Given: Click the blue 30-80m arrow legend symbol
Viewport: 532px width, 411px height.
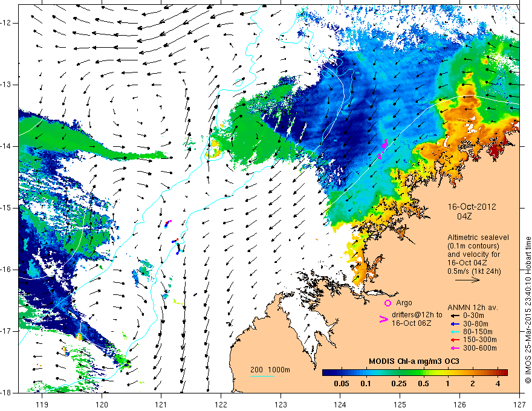Looking at the screenshot, I should point(455,324).
